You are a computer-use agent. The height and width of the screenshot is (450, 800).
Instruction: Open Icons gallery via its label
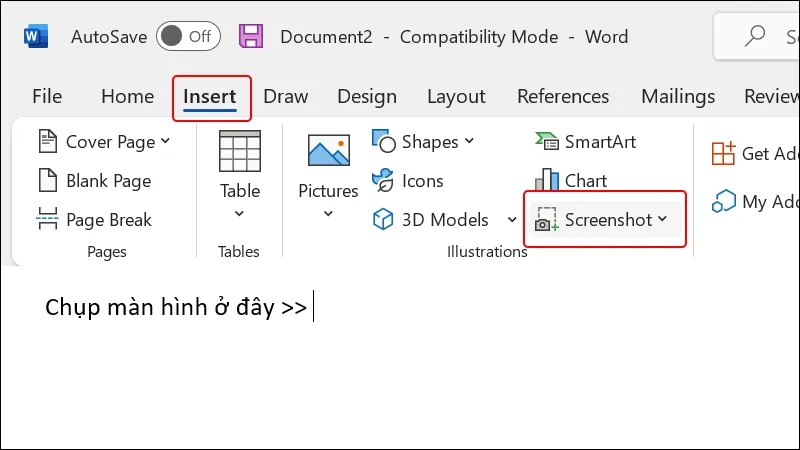point(422,181)
